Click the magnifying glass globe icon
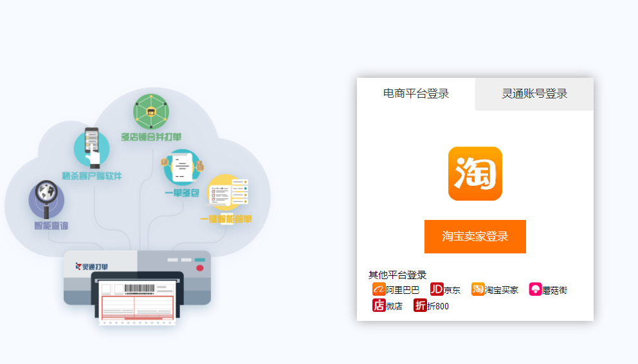The width and height of the screenshot is (638, 364). tap(46, 200)
